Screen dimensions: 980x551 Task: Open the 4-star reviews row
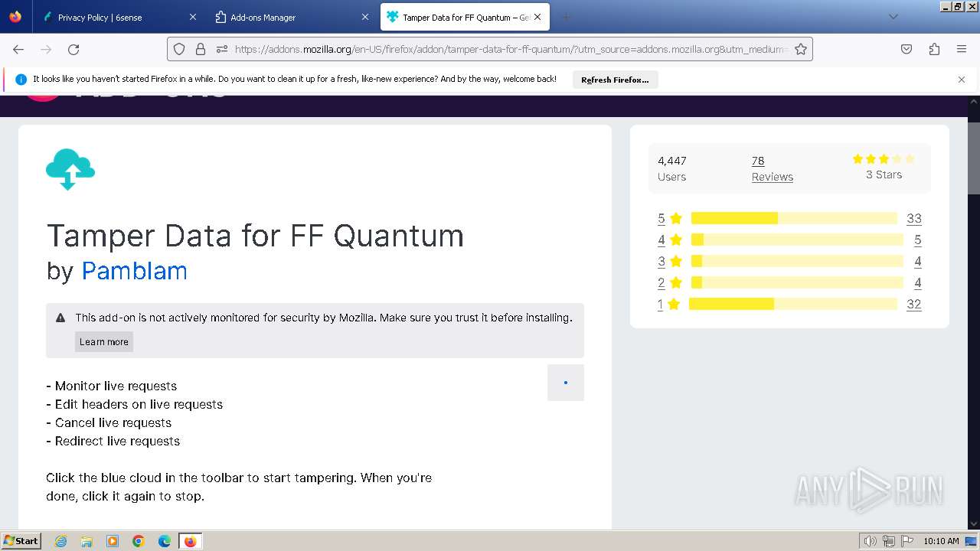tap(789, 240)
